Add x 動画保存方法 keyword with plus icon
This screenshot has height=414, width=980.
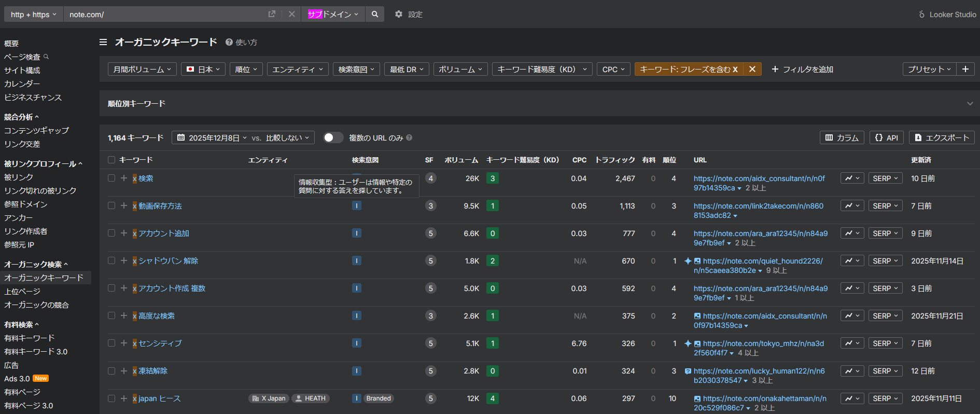[x=124, y=206]
